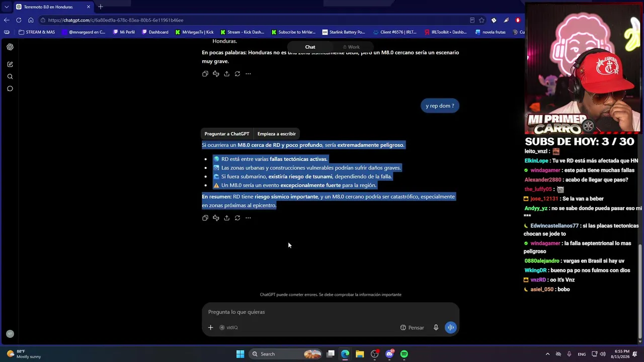Open the IRLToolkit Dashboard bookmark

tap(445, 32)
